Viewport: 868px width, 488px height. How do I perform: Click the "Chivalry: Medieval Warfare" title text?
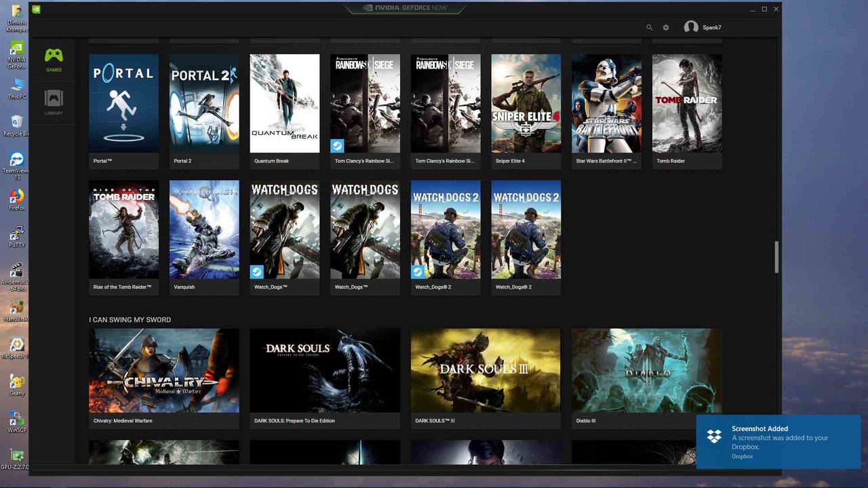pos(123,421)
